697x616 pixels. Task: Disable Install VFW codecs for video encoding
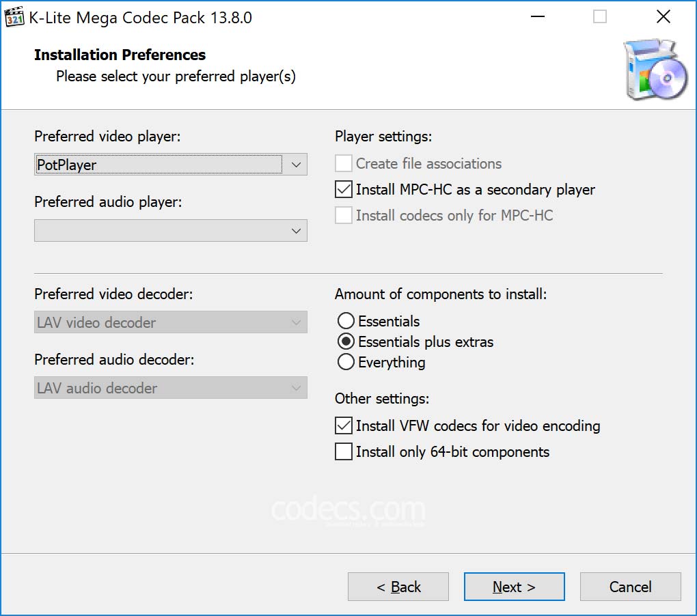click(x=344, y=426)
